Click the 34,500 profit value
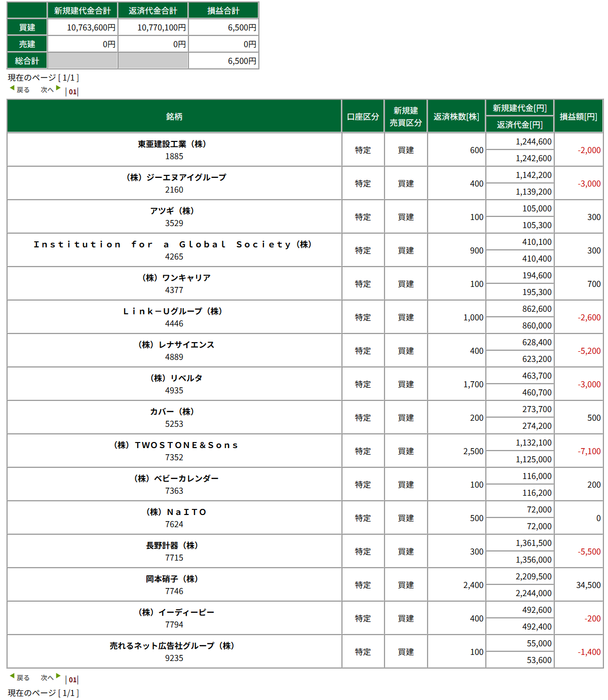 588,585
